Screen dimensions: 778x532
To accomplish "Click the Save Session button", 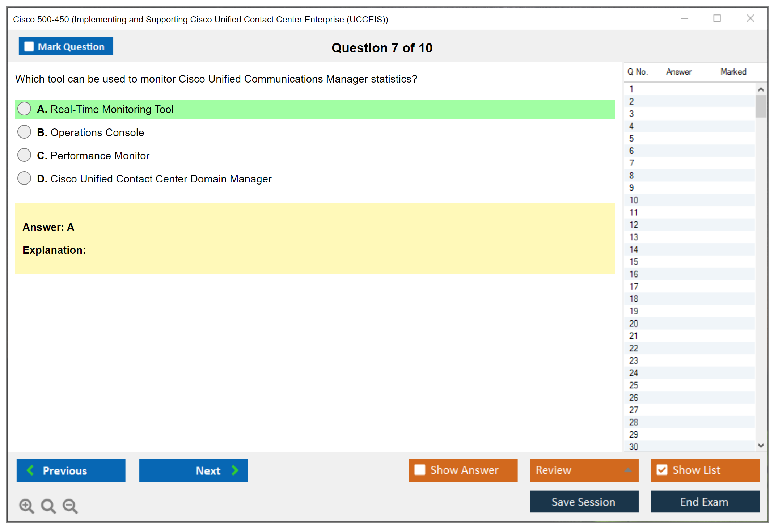I will [x=584, y=502].
